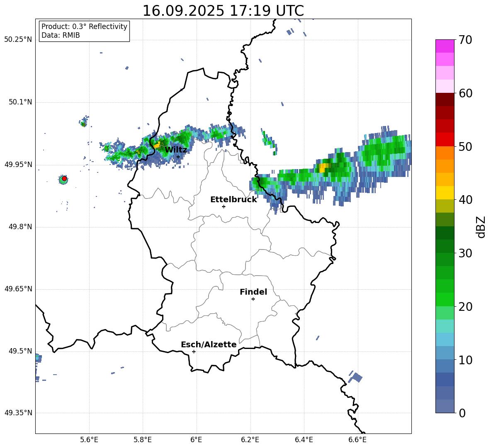
Task: Click the 49.95°N latitude label
Action: (x=18, y=165)
